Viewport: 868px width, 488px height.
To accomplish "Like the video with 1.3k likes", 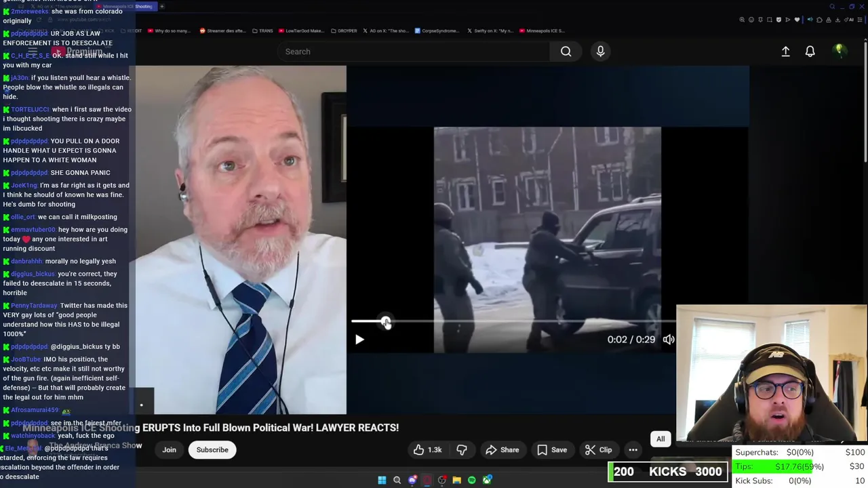I will coord(427,449).
